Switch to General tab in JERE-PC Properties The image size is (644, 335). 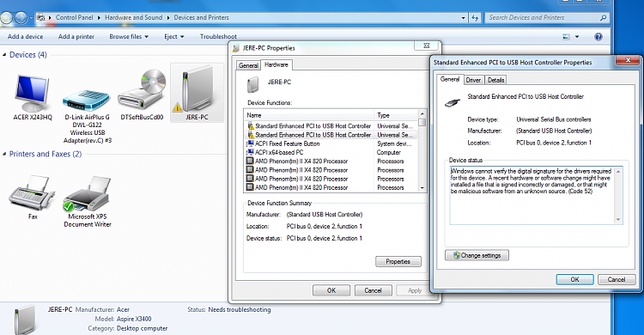coord(248,65)
